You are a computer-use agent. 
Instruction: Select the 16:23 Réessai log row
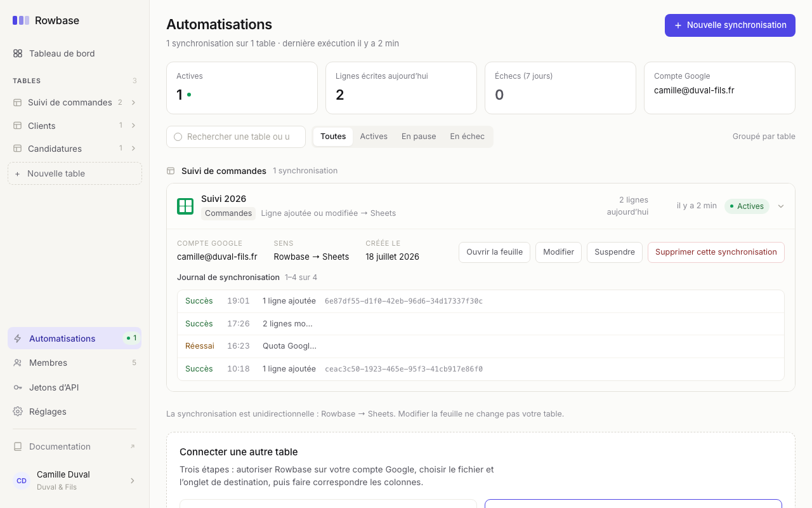click(x=481, y=346)
